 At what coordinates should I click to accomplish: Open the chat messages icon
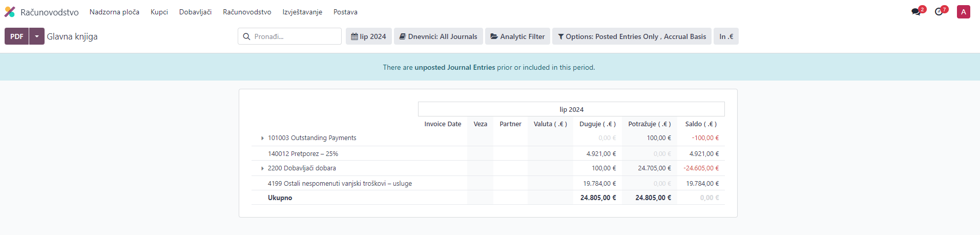[x=916, y=12]
